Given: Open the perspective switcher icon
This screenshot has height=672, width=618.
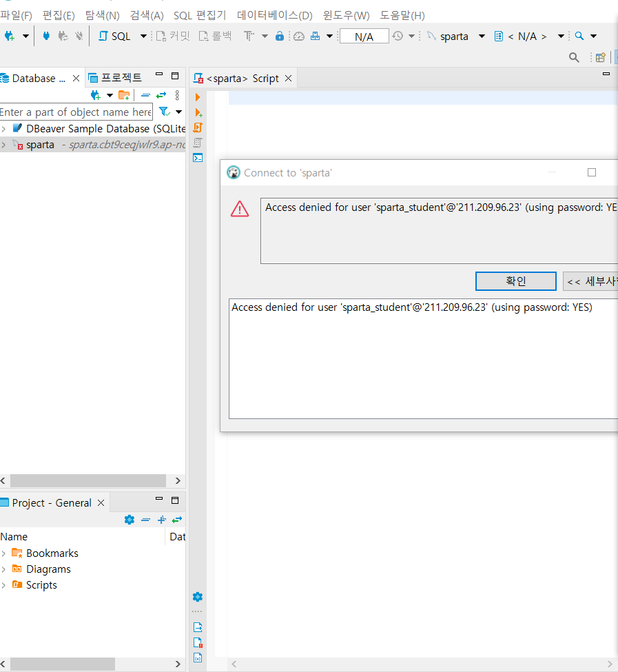Looking at the screenshot, I should pos(601,57).
